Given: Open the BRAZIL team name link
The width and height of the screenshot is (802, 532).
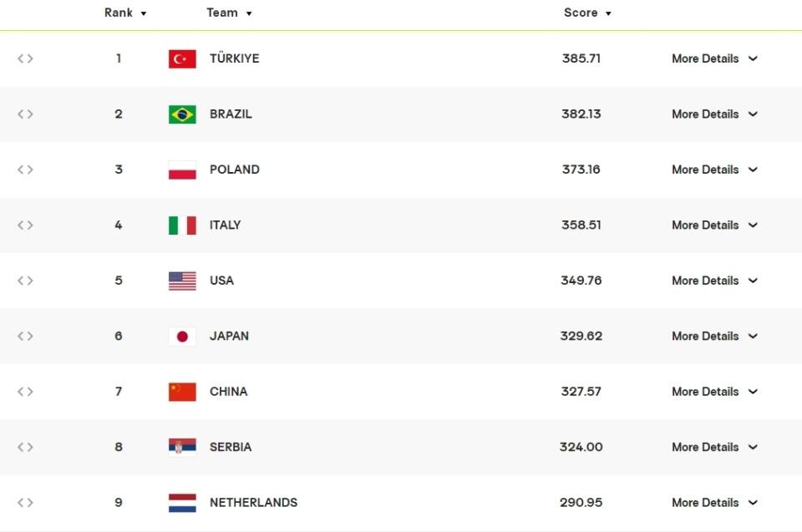Looking at the screenshot, I should 231,114.
